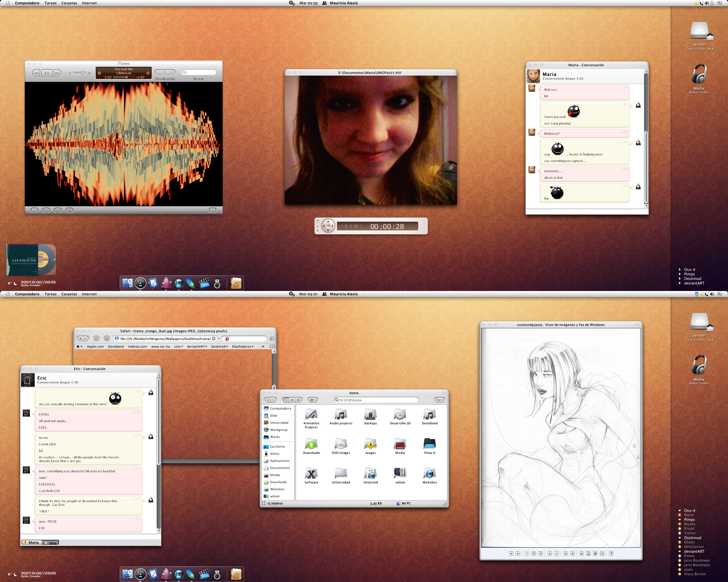The image size is (728, 582).
Task: Open the Pimp.it folder icon
Action: pos(429,443)
